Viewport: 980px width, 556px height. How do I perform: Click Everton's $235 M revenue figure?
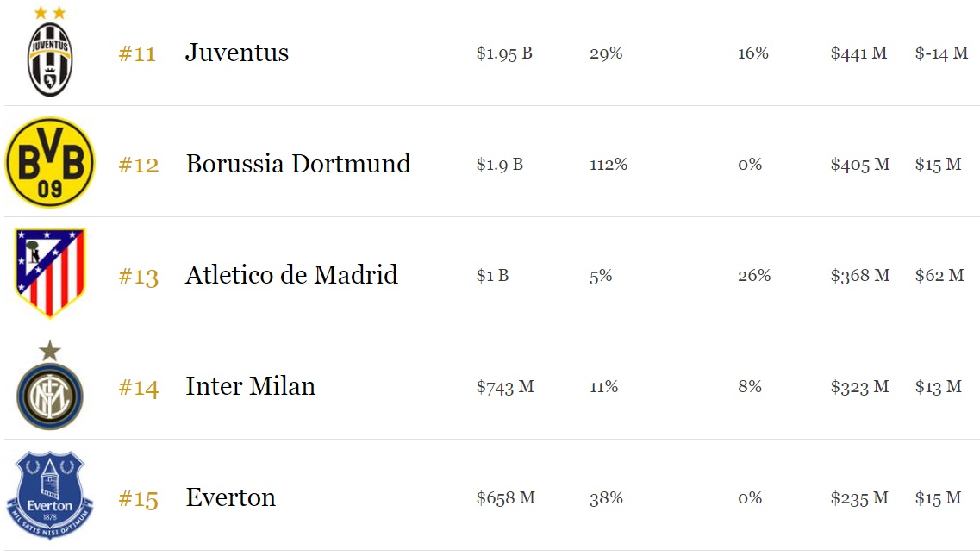859,498
